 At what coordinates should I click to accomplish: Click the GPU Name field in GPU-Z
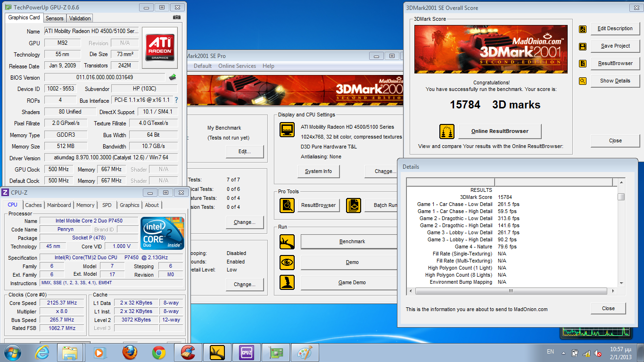91,31
